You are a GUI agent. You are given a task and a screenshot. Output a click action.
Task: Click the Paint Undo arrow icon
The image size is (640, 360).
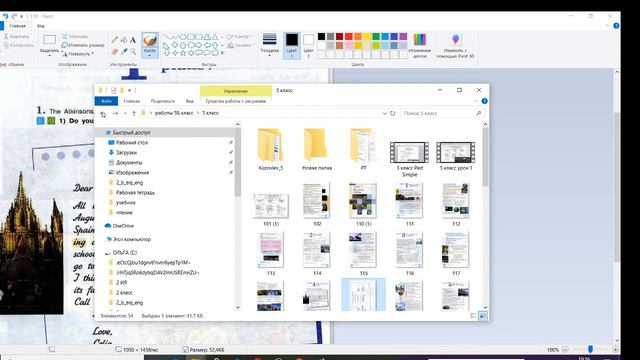pyautogui.click(x=5, y=16)
